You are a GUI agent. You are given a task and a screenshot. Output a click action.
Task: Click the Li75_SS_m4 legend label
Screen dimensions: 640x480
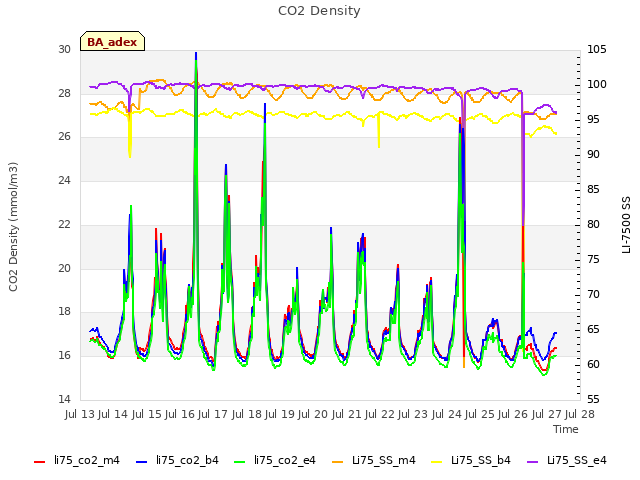(x=384, y=460)
